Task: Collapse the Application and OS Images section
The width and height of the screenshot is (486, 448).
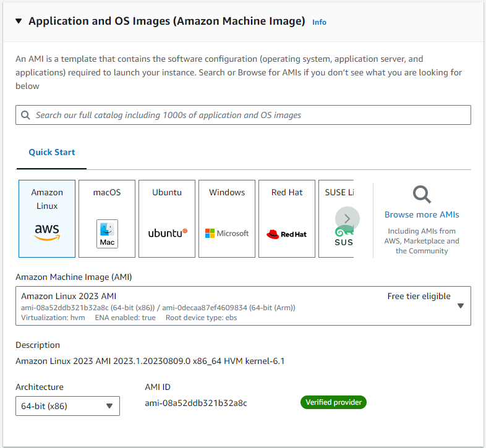Action: point(19,21)
